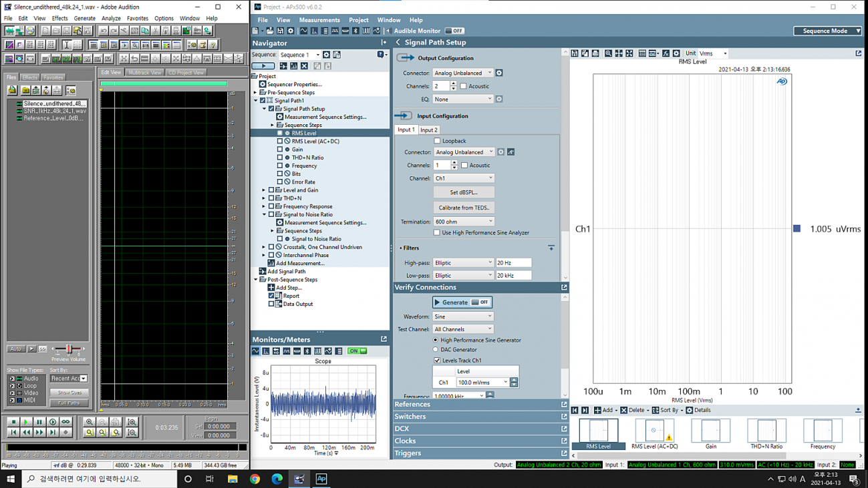The width and height of the screenshot is (868, 488).
Task: Click Generate button
Action: pyautogui.click(x=462, y=302)
